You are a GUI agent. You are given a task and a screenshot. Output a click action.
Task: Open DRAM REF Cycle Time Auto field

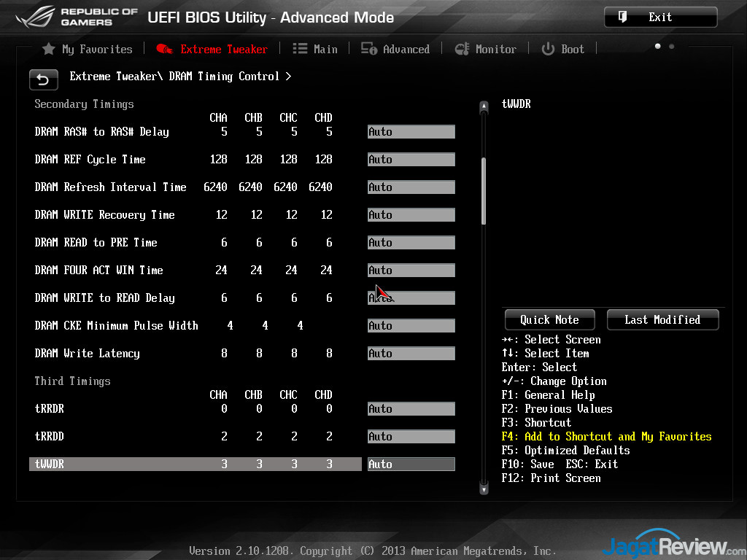[411, 160]
